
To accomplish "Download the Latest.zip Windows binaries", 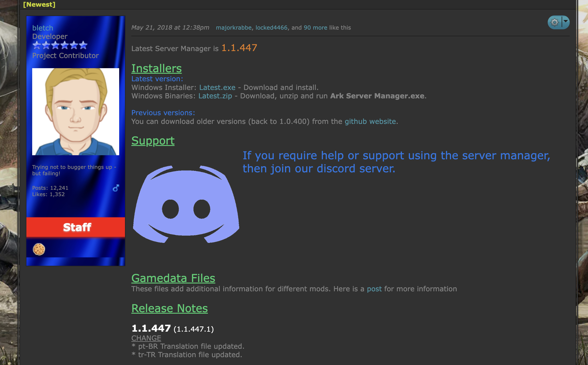I will click(x=215, y=96).
